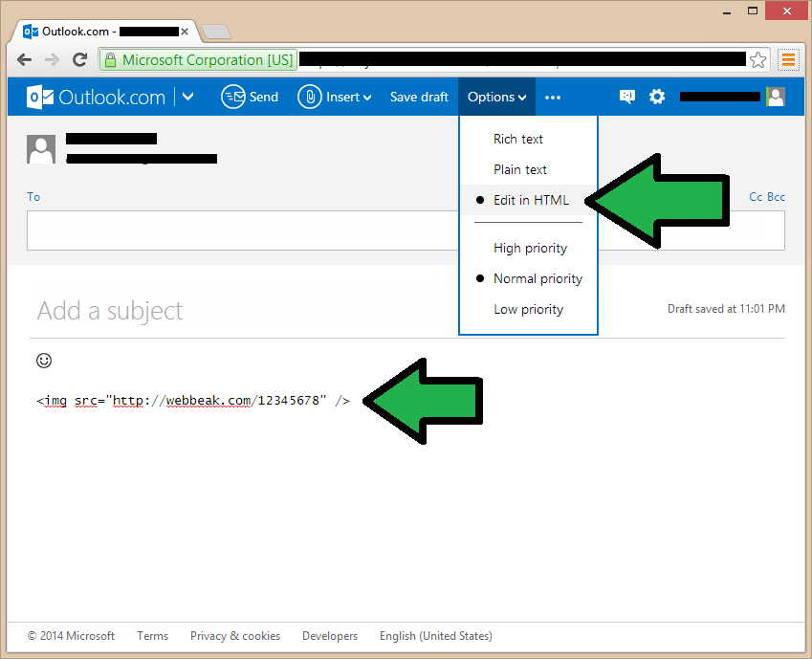This screenshot has width=812, height=659.
Task: Click the browser Back arrow
Action: [24, 60]
